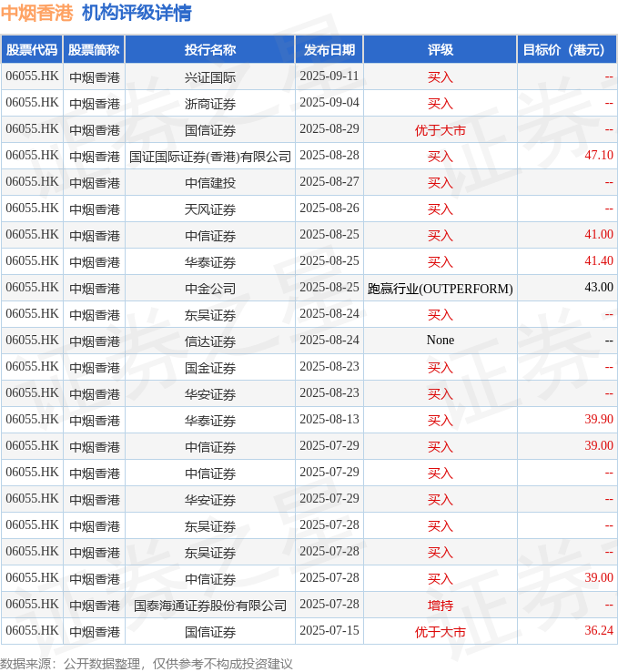This screenshot has height=672, width=618.
Task: Click 中烟香港 name in 中金公司 row
Action: coord(95,289)
